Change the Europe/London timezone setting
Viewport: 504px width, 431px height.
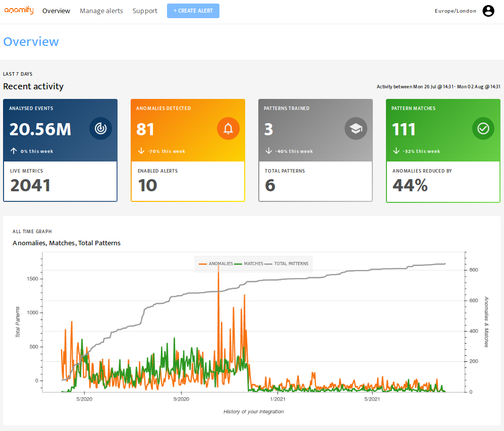point(456,11)
